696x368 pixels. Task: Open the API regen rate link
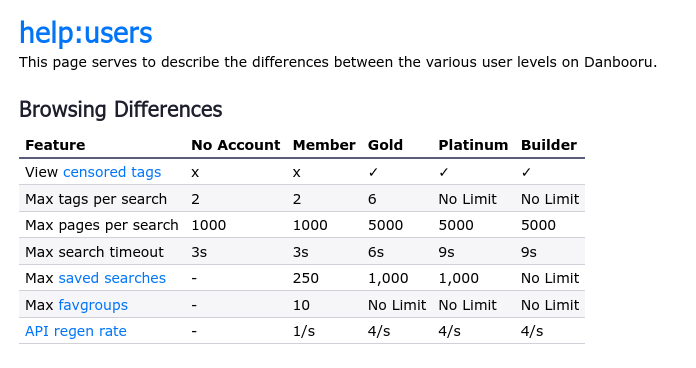point(76,331)
